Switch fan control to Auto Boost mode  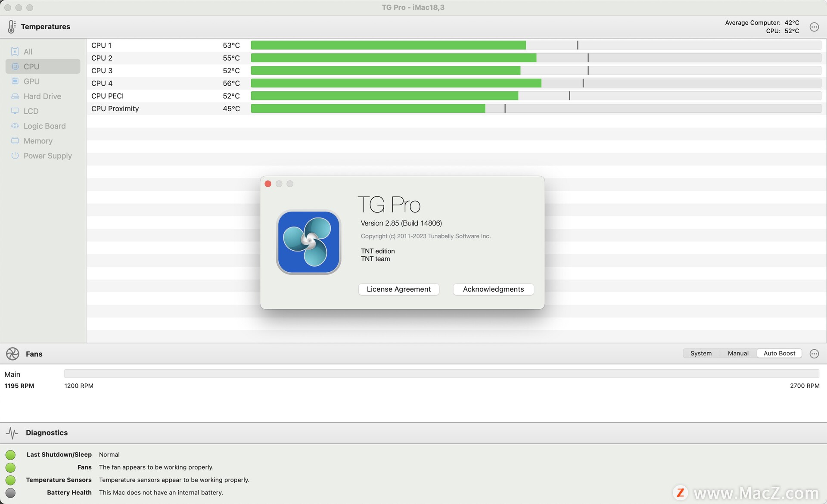pos(779,353)
